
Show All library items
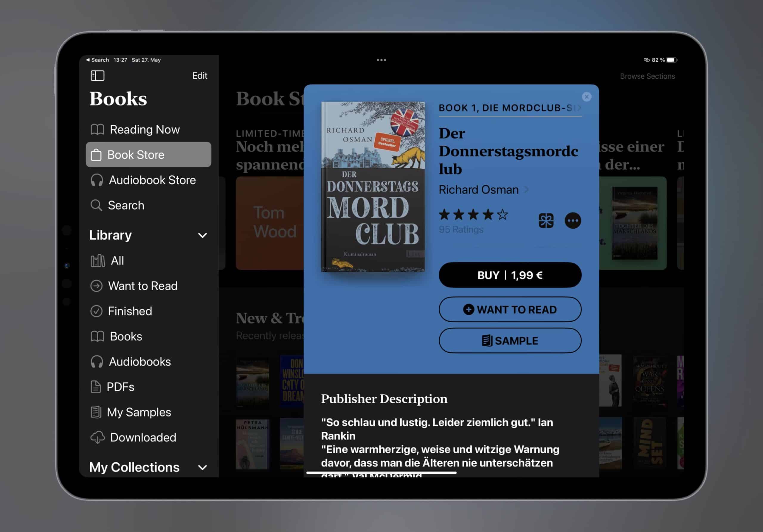(x=148, y=261)
